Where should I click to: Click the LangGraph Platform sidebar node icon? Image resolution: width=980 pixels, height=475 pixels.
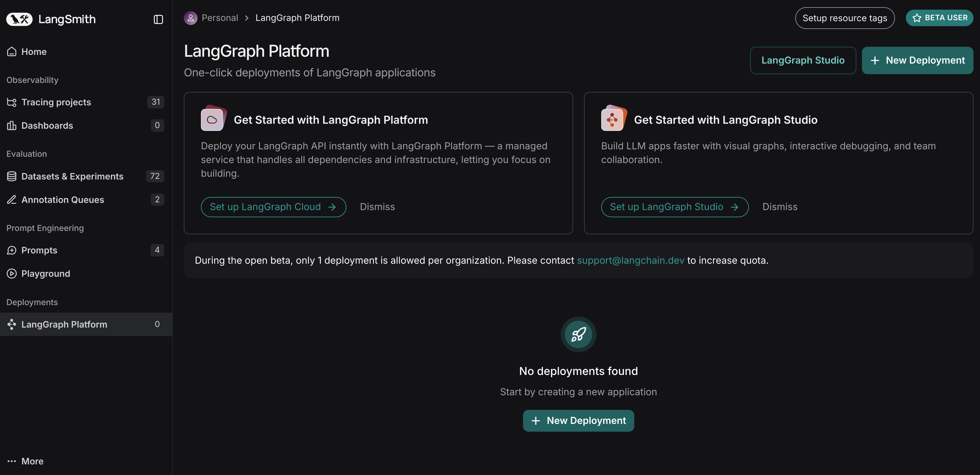(12, 324)
